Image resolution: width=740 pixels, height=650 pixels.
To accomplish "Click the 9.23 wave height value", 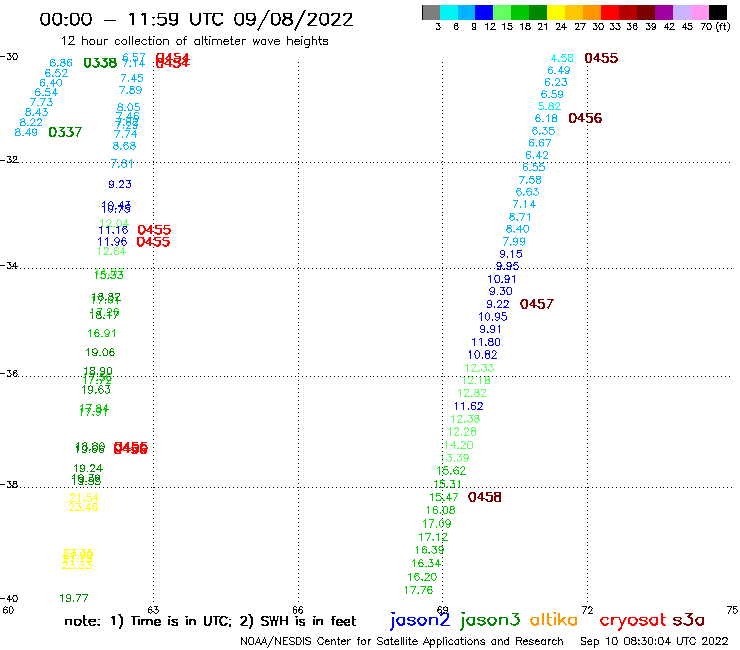I will coord(120,184).
